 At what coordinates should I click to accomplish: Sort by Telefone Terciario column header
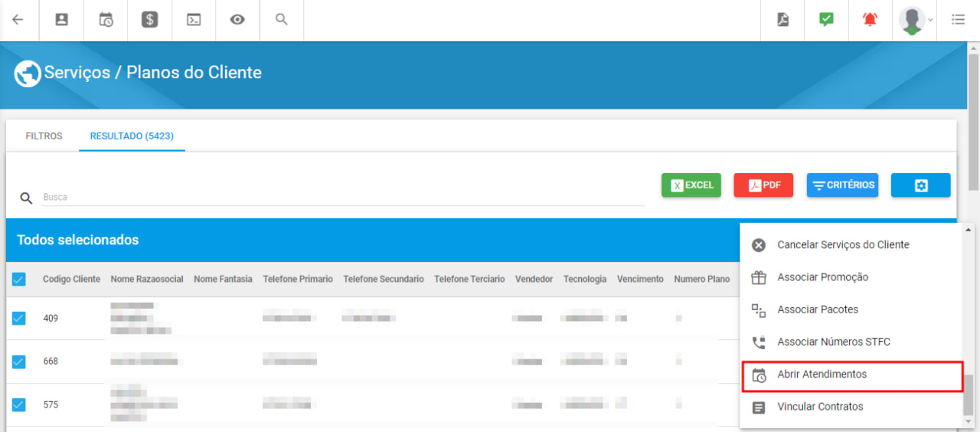469,280
